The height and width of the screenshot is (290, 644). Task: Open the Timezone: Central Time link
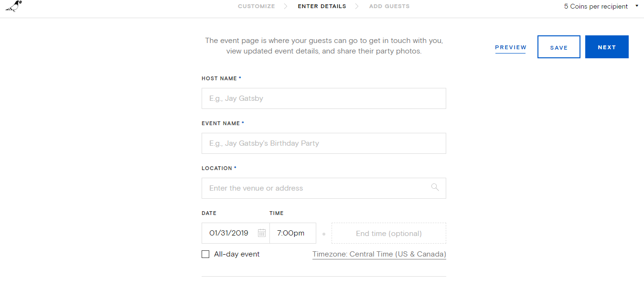pos(379,254)
